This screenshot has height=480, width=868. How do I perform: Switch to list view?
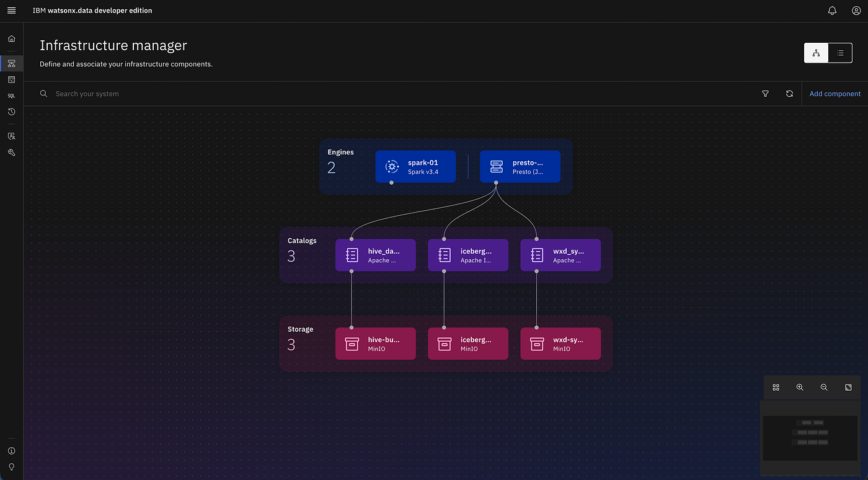coord(840,53)
